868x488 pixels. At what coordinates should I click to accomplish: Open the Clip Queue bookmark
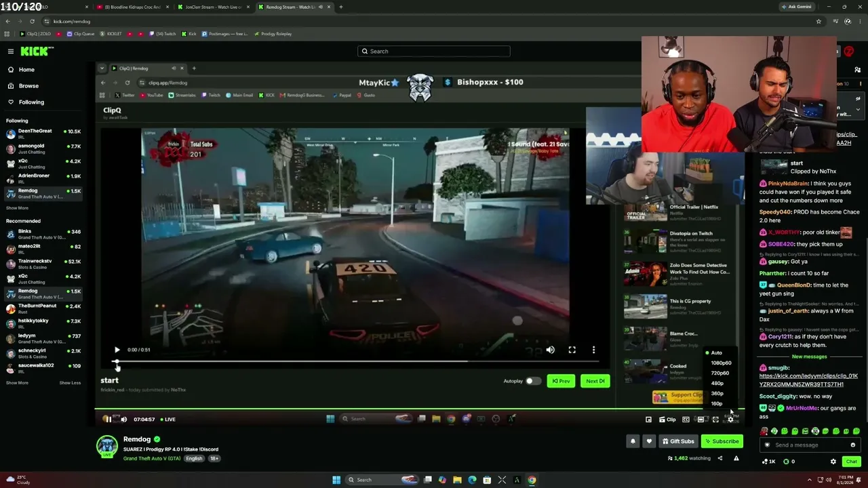coord(81,34)
